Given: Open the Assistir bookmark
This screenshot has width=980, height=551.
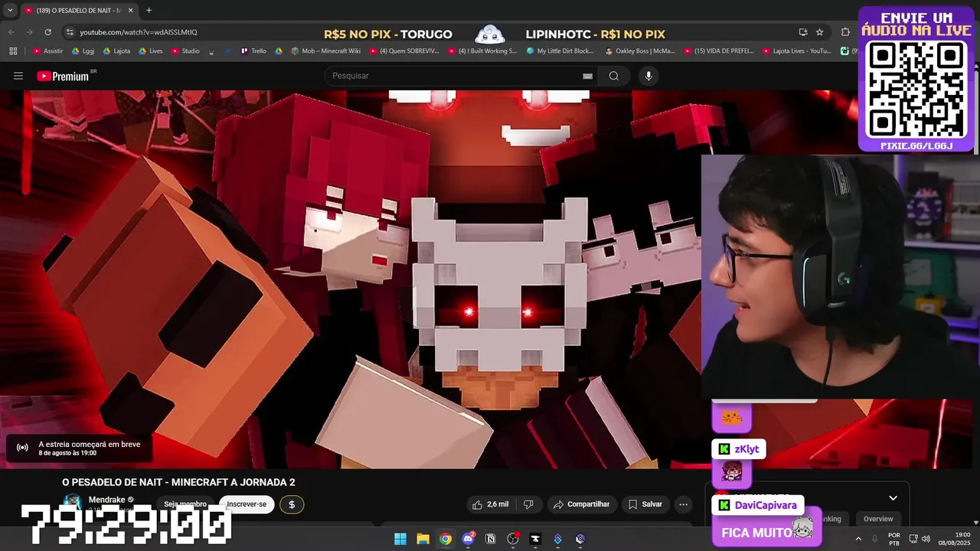Looking at the screenshot, I should [x=48, y=51].
